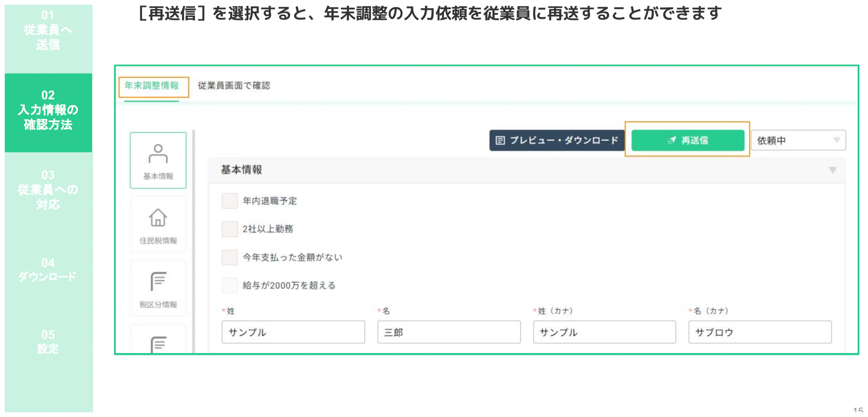Switch to the 年末調整情報 tab

click(x=152, y=86)
